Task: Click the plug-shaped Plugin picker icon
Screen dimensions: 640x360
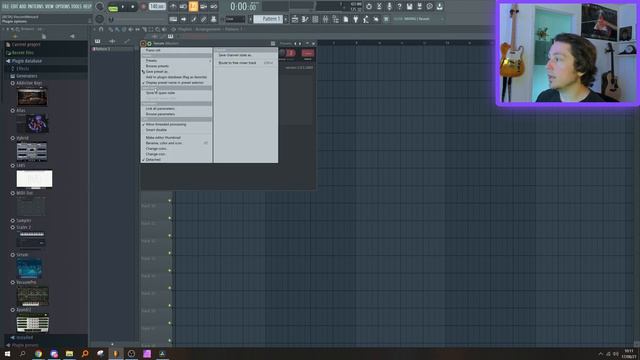Action: click(356, 19)
